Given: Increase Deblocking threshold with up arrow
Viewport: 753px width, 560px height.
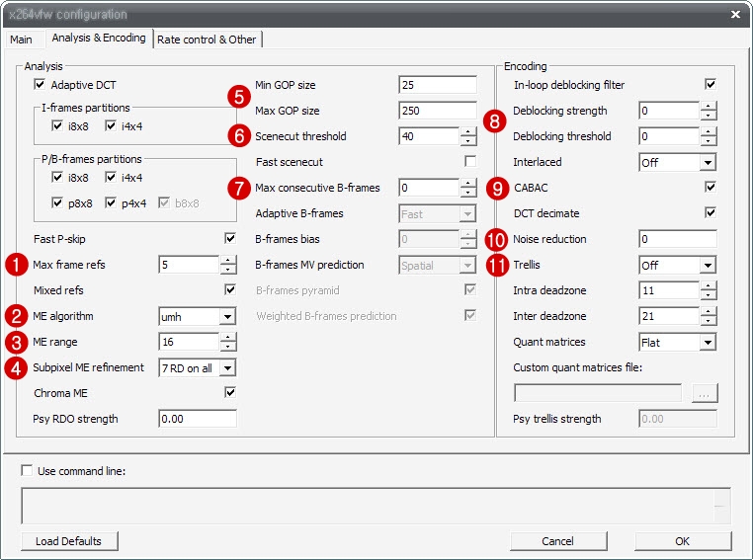Looking at the screenshot, I should pyautogui.click(x=709, y=132).
